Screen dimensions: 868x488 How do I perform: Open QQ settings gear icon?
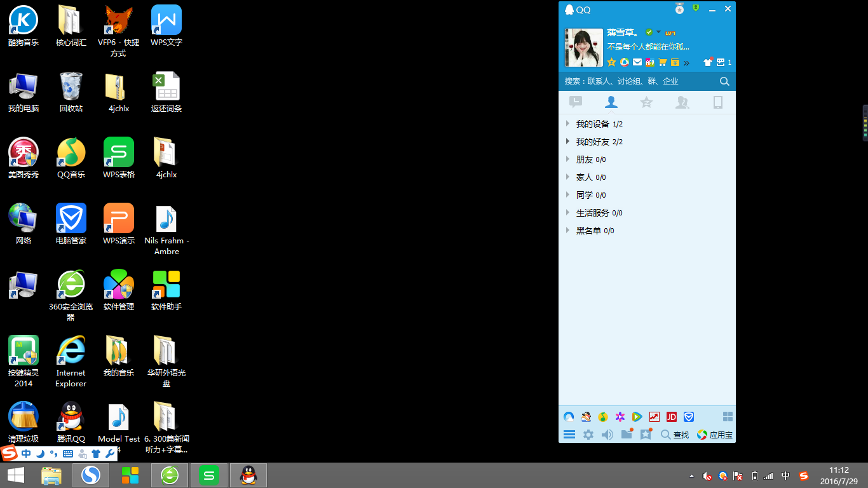tap(588, 435)
